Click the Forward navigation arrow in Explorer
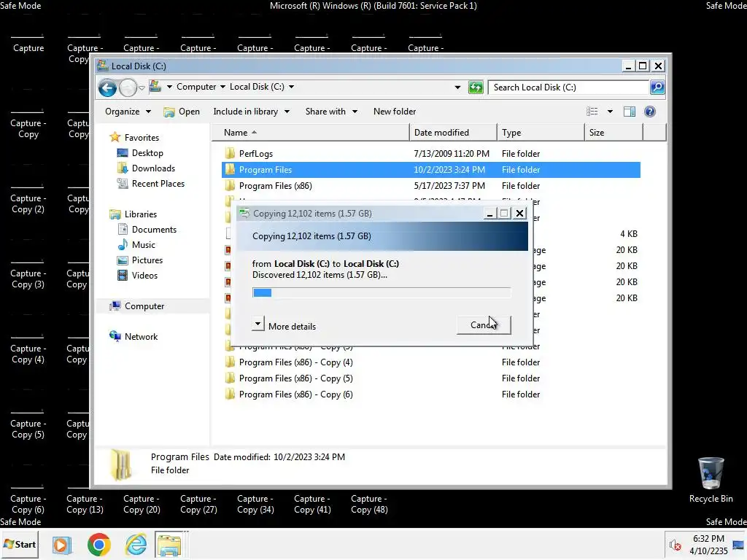 (128, 87)
